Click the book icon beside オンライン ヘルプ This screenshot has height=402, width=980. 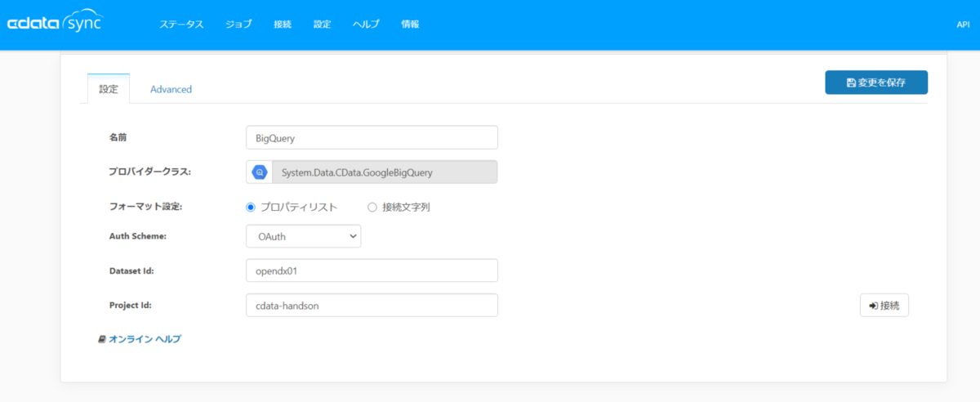[x=102, y=339]
